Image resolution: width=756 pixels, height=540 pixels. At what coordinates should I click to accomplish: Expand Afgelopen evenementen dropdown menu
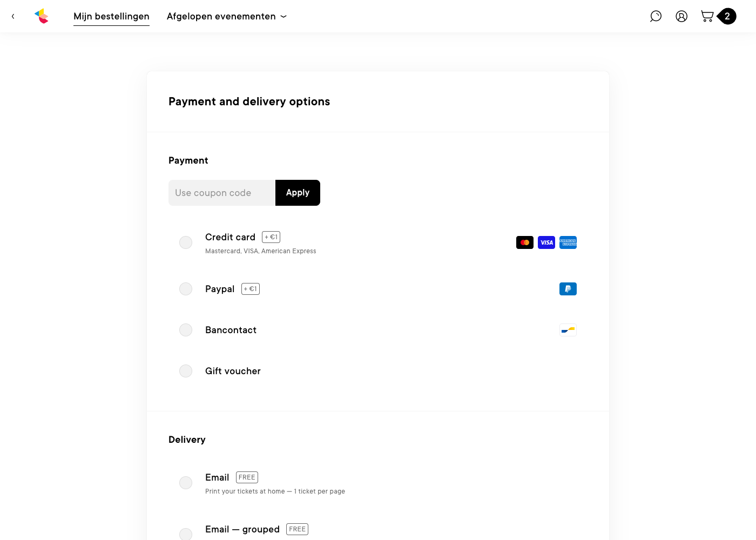227,16
